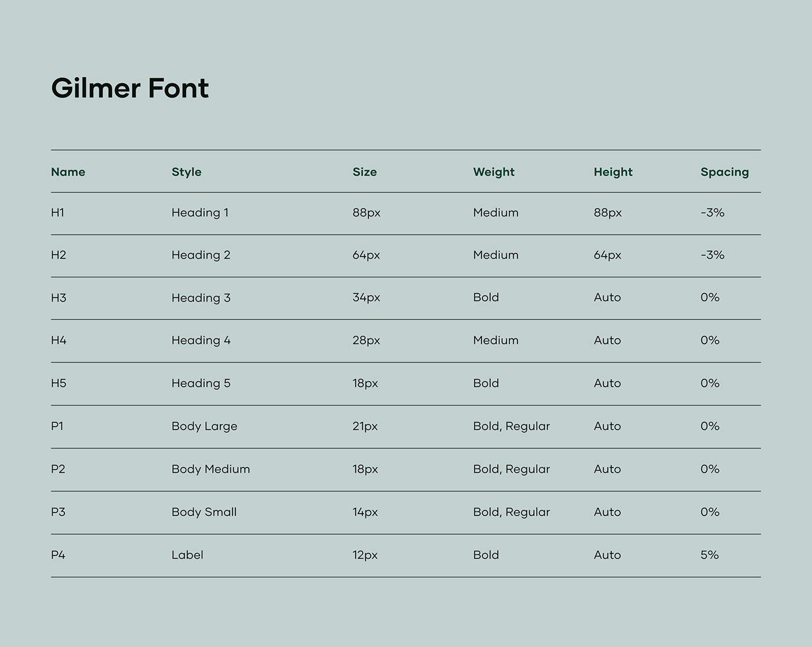This screenshot has width=812, height=647.
Task: Click '0%' spacing in H3 row
Action: [710, 297]
